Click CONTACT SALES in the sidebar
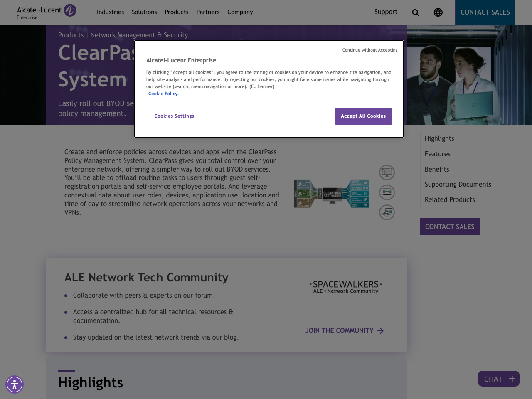 point(450,226)
